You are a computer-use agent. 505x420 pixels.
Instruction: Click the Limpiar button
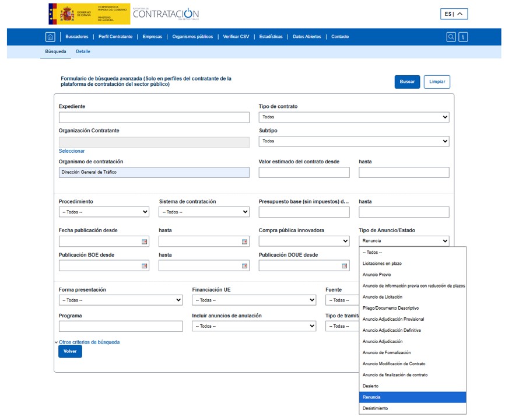[x=437, y=82]
